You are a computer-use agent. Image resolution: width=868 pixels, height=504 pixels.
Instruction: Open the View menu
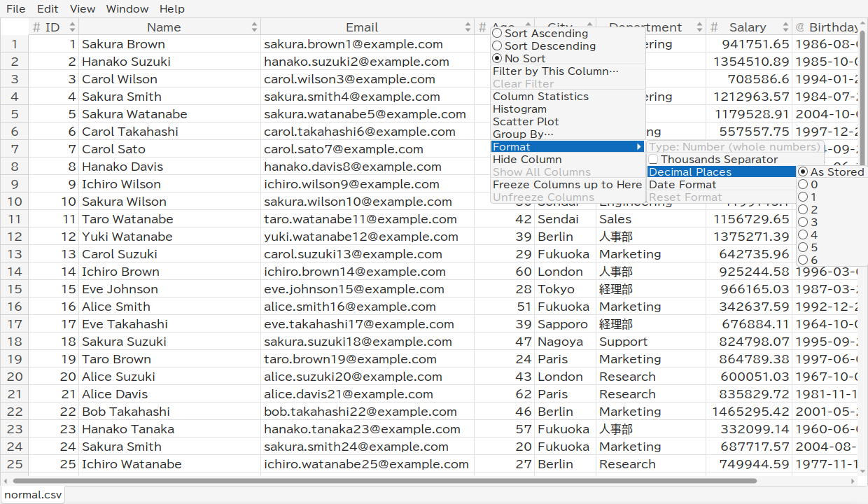click(83, 9)
